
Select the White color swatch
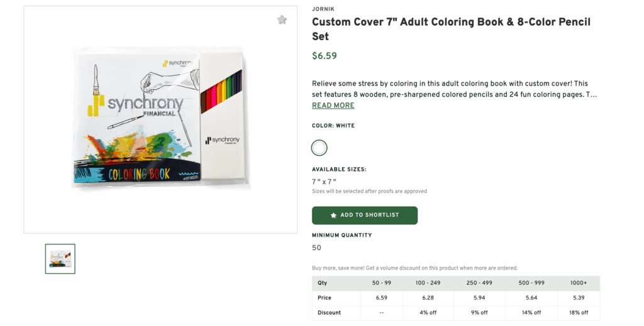[319, 148]
